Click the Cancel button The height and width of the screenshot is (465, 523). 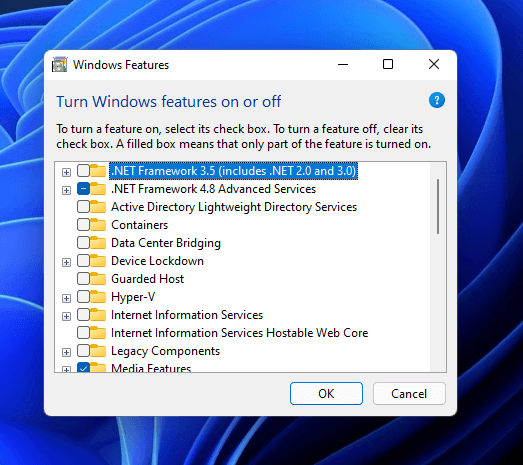409,394
